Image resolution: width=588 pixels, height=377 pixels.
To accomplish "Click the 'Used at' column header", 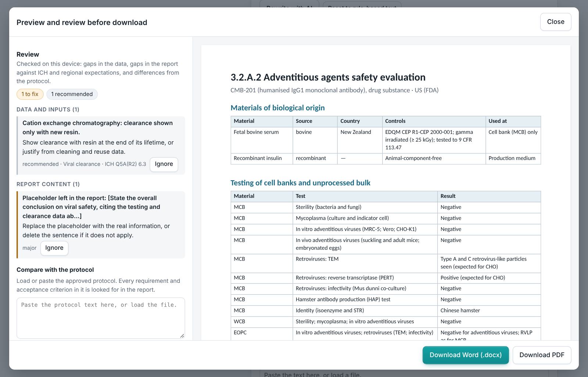I will coord(513,121).
